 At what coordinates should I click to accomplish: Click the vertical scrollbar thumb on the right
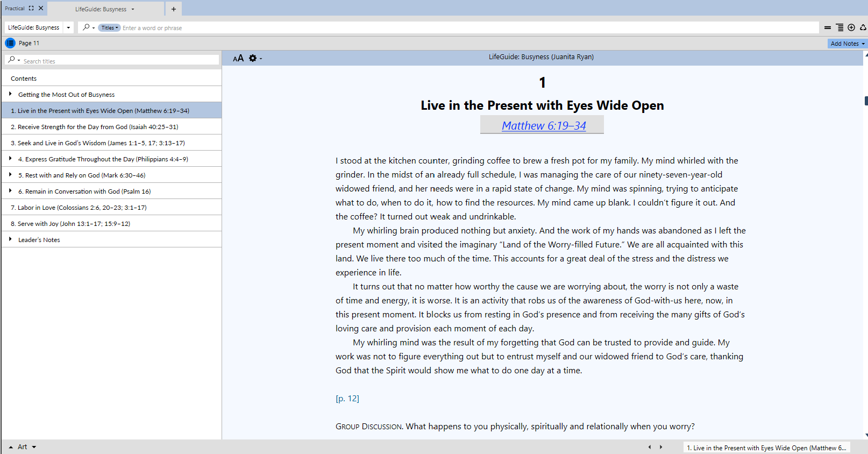866,101
